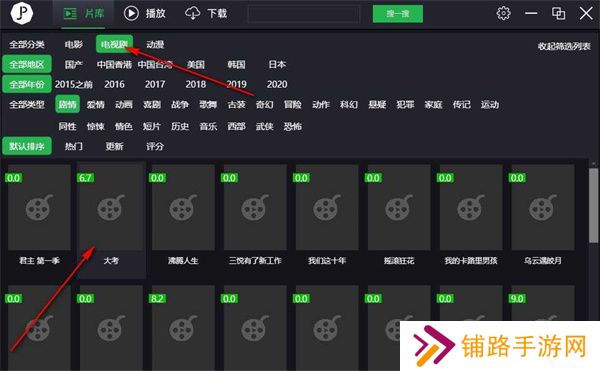
Task: Open the 下载 cloud download icon
Action: (x=192, y=13)
